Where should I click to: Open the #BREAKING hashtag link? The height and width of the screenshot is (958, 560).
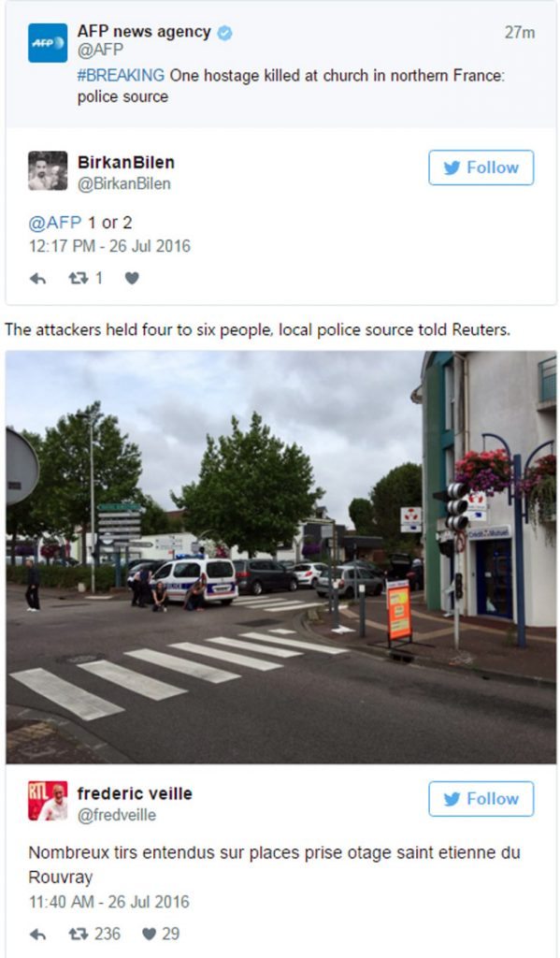click(121, 75)
